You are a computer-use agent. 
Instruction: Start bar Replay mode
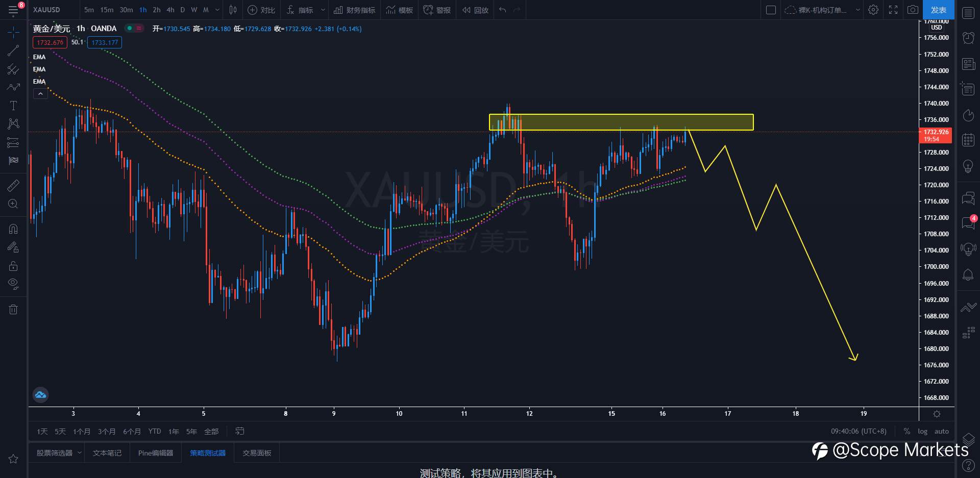475,10
